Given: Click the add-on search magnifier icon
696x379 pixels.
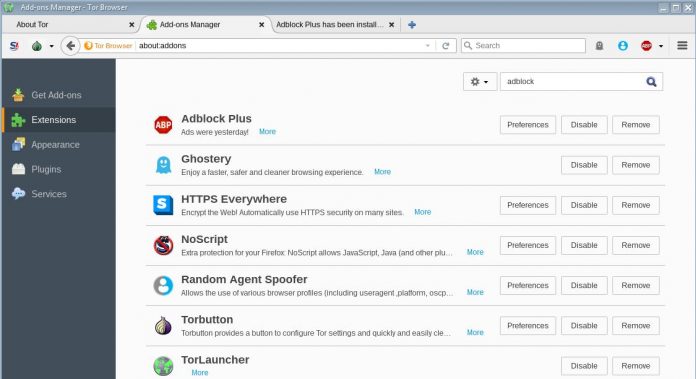Looking at the screenshot, I should 651,82.
